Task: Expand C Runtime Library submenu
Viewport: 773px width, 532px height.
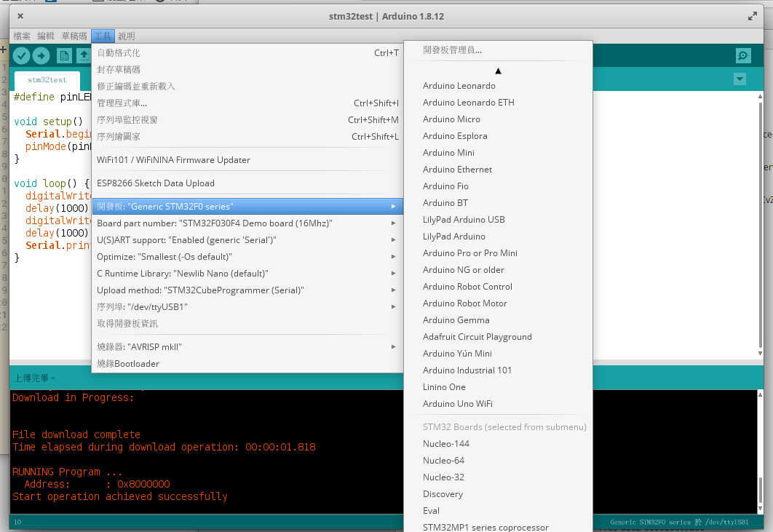Action: click(247, 273)
